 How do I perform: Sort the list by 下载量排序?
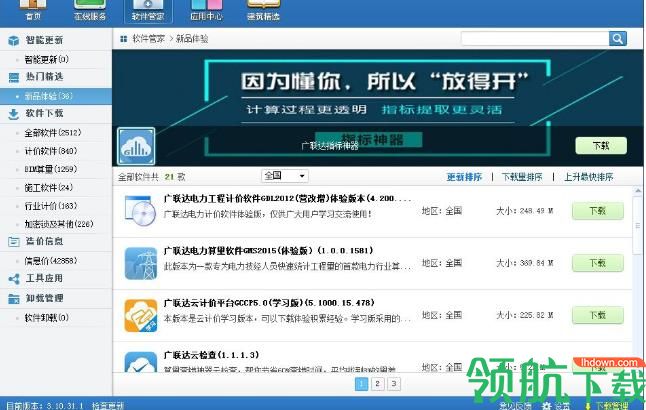point(522,177)
